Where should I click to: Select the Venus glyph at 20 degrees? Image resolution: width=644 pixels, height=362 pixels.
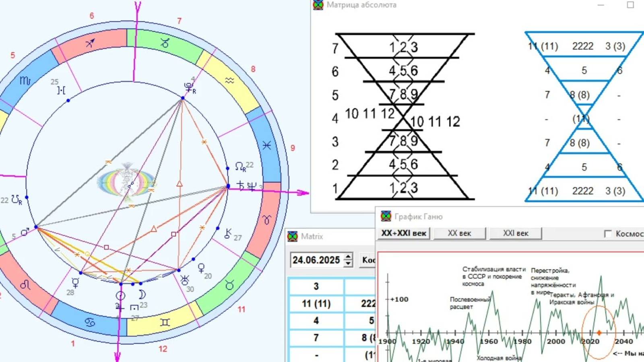pyautogui.click(x=201, y=268)
